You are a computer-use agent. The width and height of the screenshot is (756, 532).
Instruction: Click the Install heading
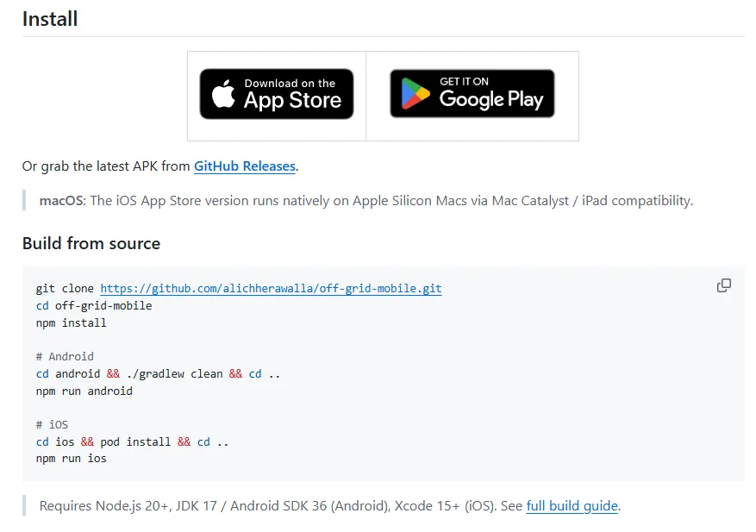(50, 19)
